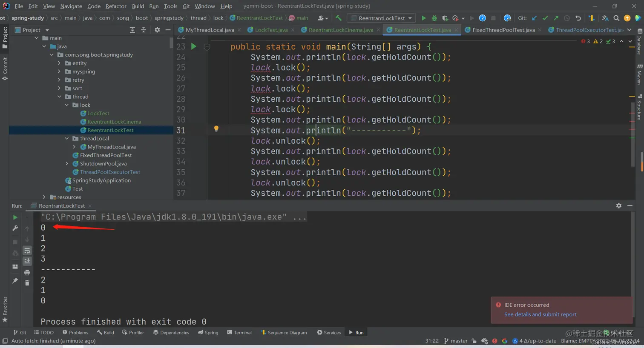The width and height of the screenshot is (644, 348).
Task: Open the translate plugin icon in toolbar
Action: (x=605, y=18)
